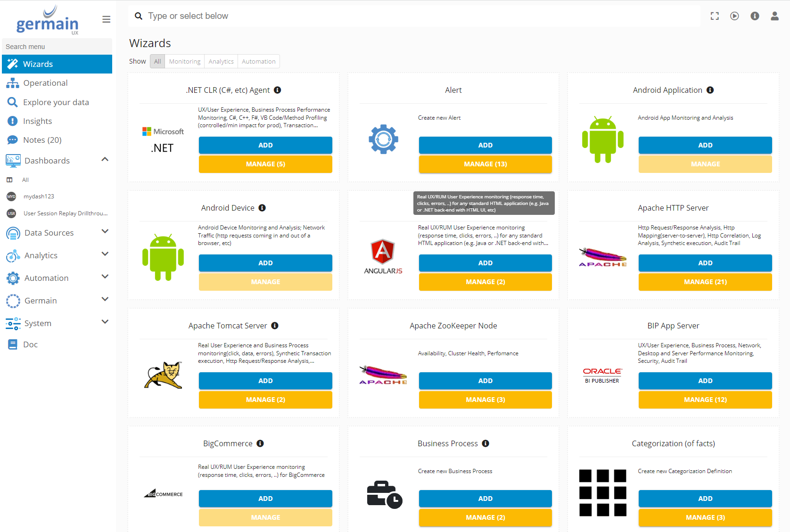Click the info icon in top header
This screenshot has width=790, height=532.
coord(755,16)
